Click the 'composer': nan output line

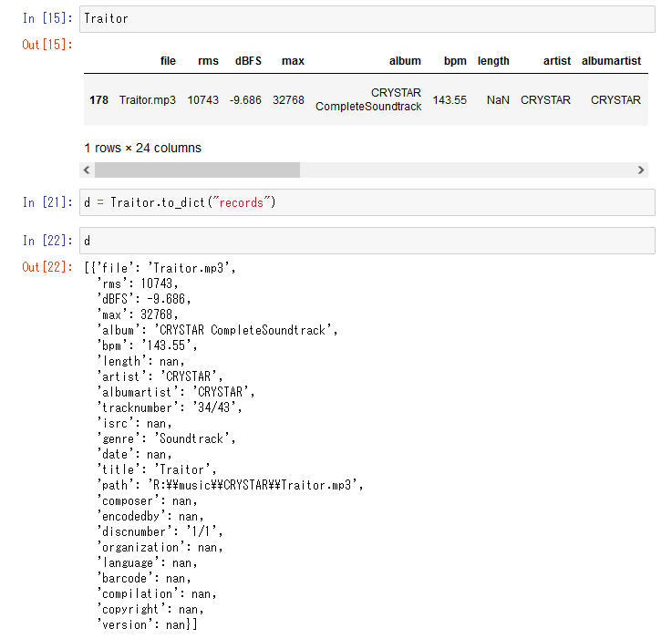pos(147,501)
